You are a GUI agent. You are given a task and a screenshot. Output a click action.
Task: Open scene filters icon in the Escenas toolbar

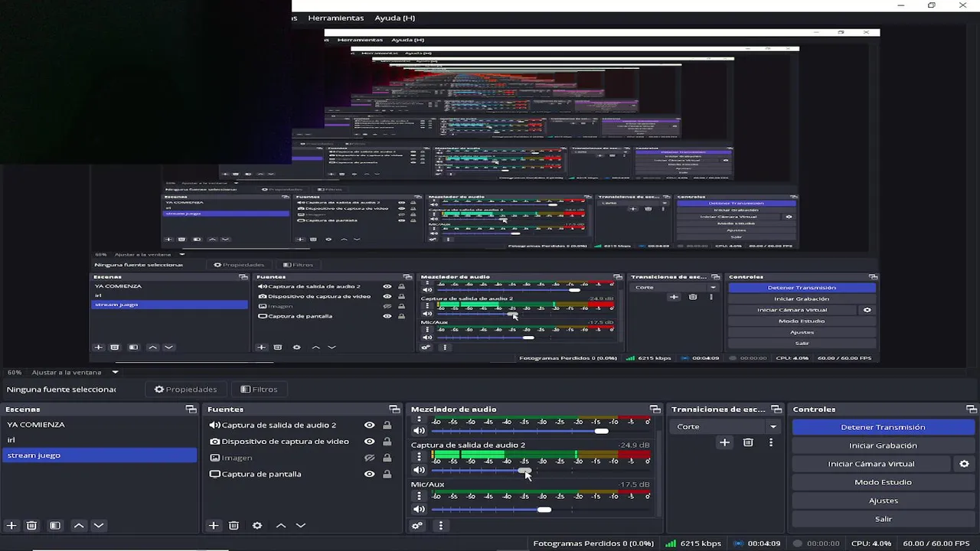[x=55, y=526]
